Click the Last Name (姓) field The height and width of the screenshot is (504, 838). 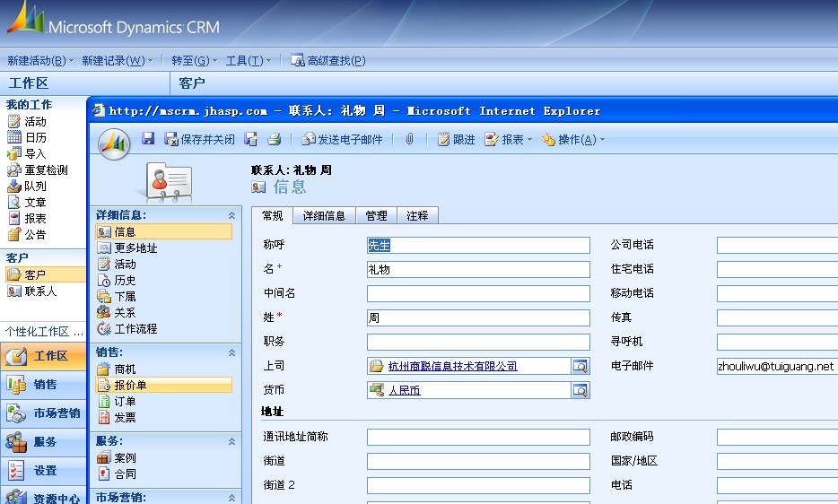click(x=478, y=317)
